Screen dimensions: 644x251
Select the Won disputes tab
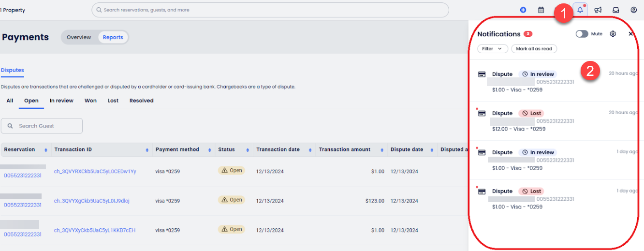(x=90, y=101)
